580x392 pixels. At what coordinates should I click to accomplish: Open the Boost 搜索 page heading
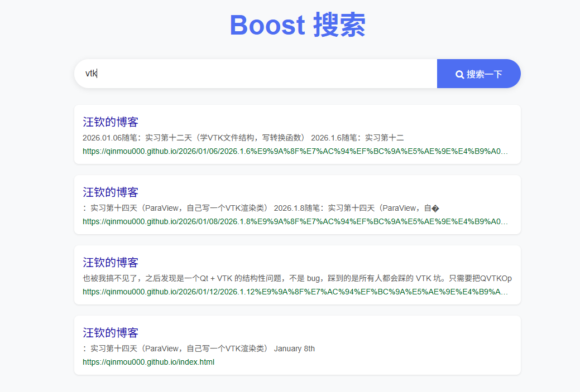pyautogui.click(x=298, y=25)
